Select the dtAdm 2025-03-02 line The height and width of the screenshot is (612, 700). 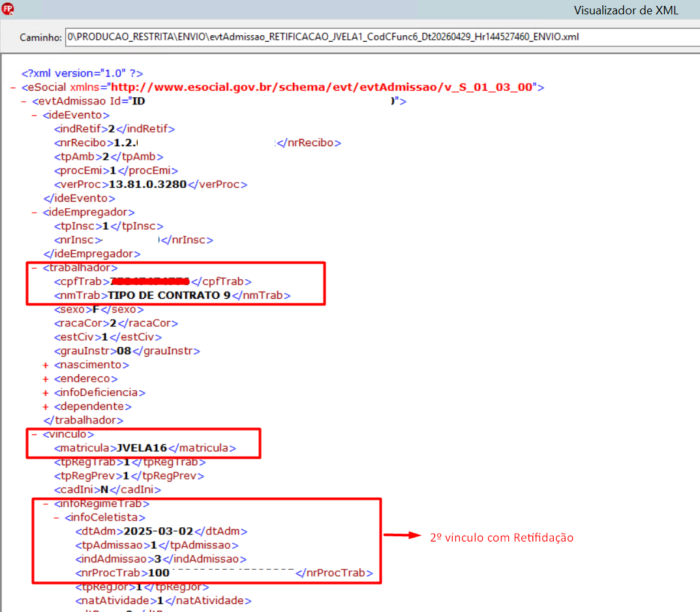[162, 531]
